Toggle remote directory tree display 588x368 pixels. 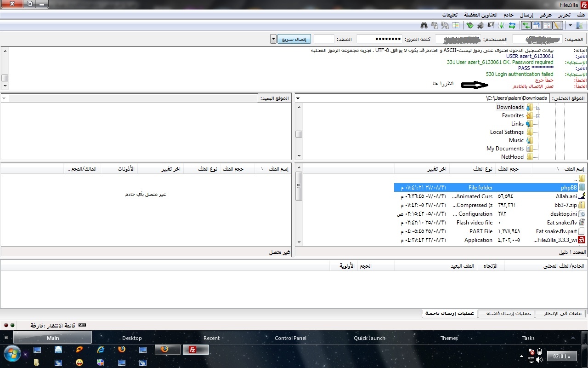pos(537,26)
